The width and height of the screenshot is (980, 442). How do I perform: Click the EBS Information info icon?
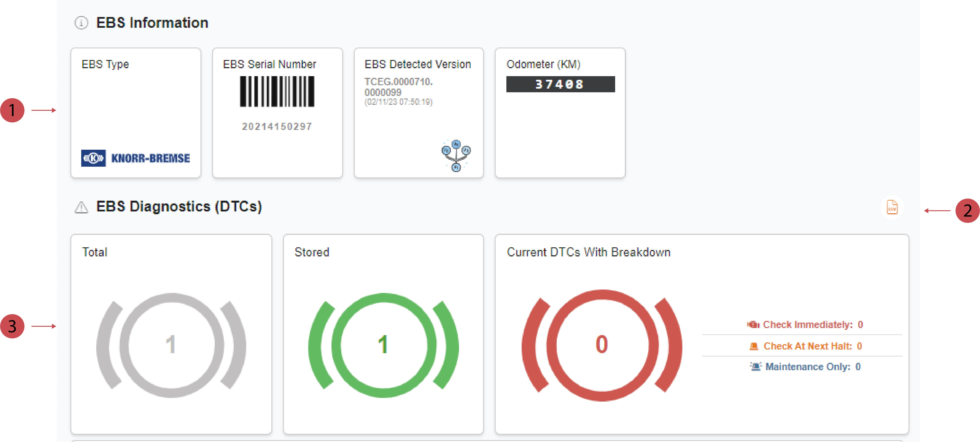(81, 23)
